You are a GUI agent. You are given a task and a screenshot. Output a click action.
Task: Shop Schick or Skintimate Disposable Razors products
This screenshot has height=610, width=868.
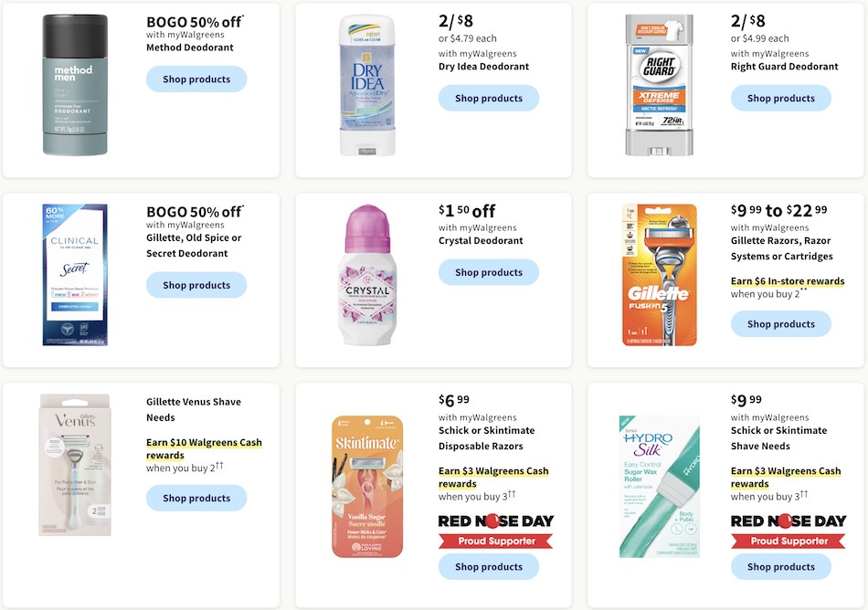[x=488, y=566]
